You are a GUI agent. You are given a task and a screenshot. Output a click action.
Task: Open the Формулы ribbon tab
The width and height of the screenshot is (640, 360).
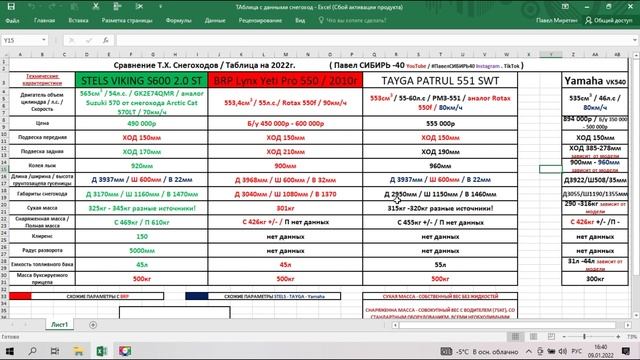coord(178,20)
